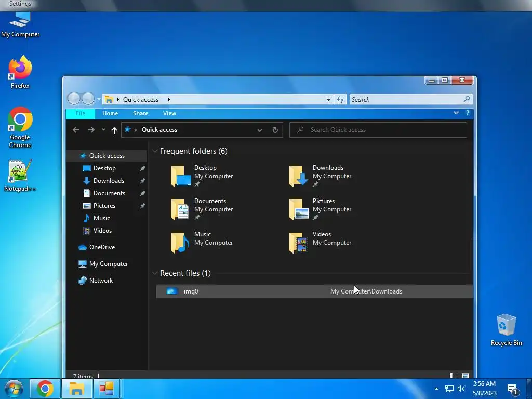
Task: Open the File ribbon tab
Action: pyautogui.click(x=81, y=113)
